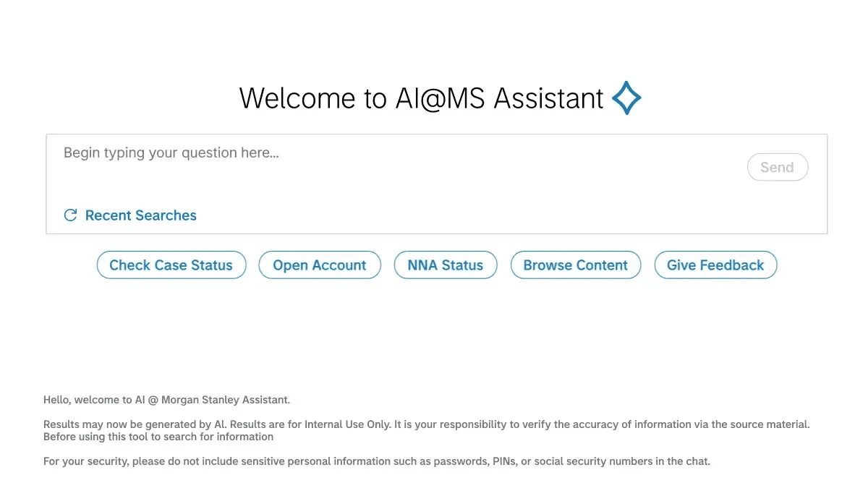Click the Recent Searches text link
868x488 pixels.
tap(140, 215)
